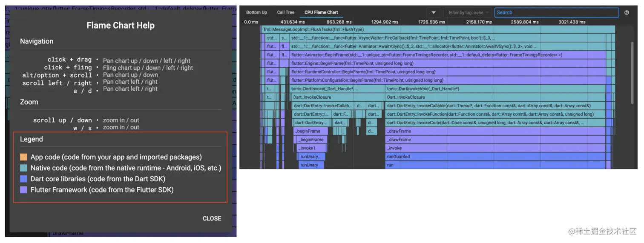Click the 863.268 ms timeline label
This screenshot has width=644, height=243.
339,22
